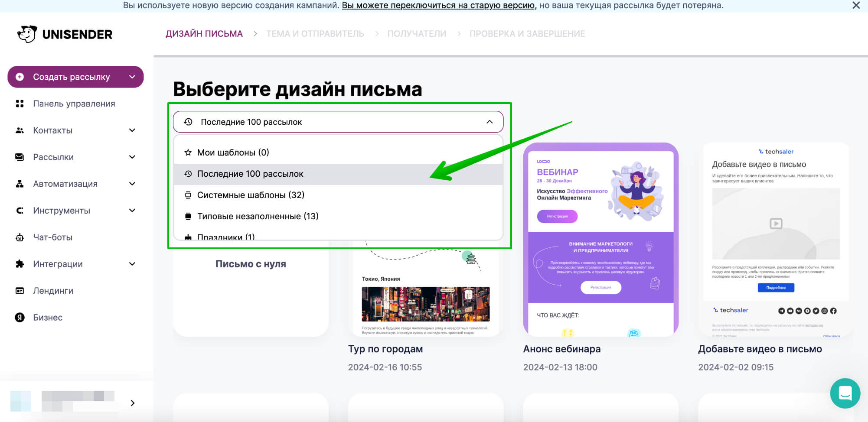Click the Контакты people icon in sidebar
The image size is (868, 422).
pos(20,130)
